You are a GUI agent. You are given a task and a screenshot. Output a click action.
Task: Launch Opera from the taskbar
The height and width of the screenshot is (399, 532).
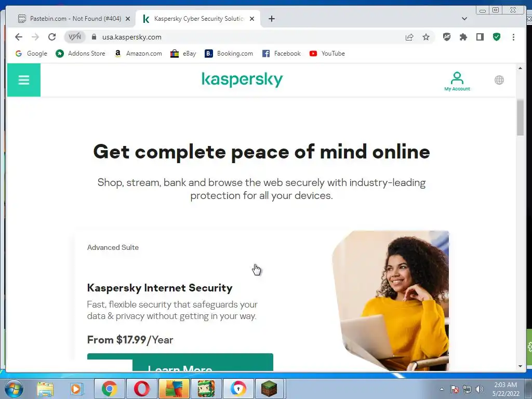(141, 389)
